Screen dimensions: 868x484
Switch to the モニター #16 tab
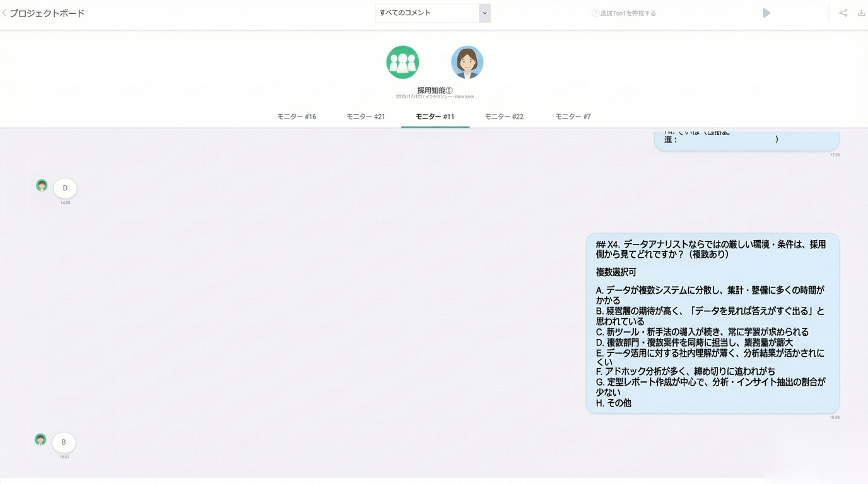296,117
